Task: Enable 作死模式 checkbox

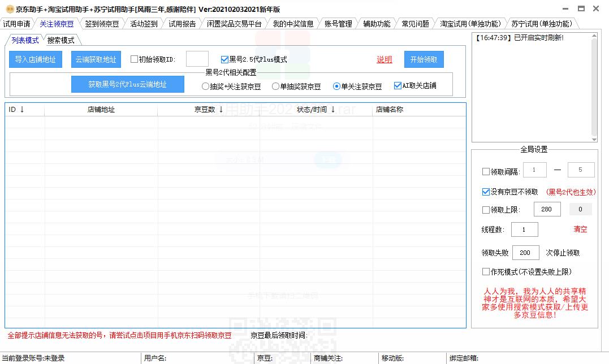Action: (486, 272)
